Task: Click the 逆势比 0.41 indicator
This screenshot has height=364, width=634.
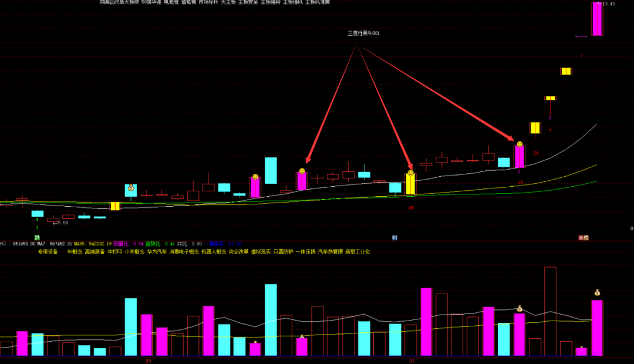Action: (x=160, y=244)
